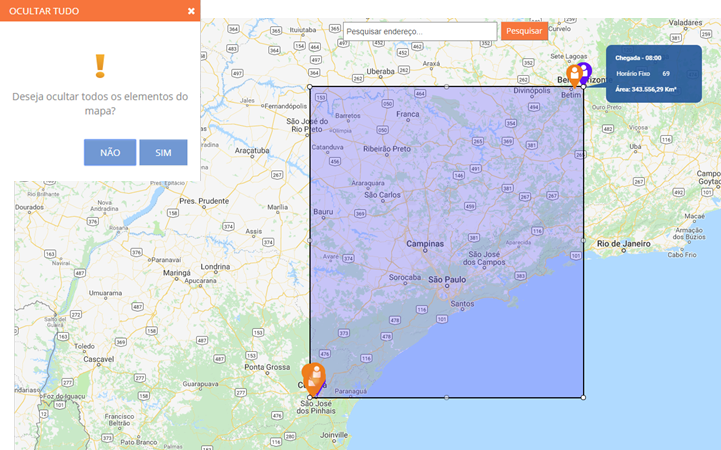Click the Maringá city label
The image size is (721, 450).
pyautogui.click(x=177, y=273)
